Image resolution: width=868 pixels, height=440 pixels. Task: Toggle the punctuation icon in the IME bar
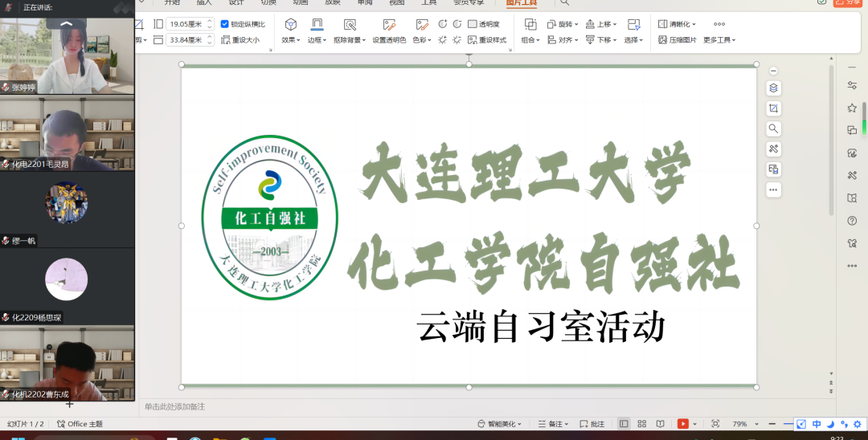(844, 425)
